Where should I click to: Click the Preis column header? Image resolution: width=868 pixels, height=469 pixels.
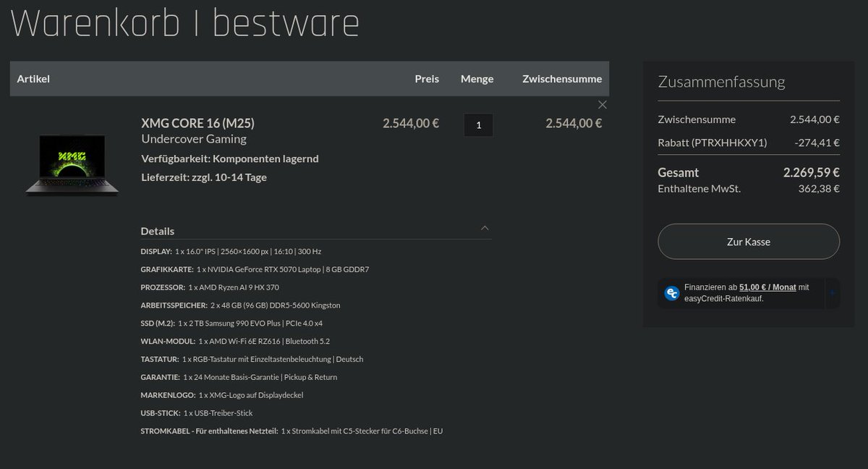click(427, 79)
